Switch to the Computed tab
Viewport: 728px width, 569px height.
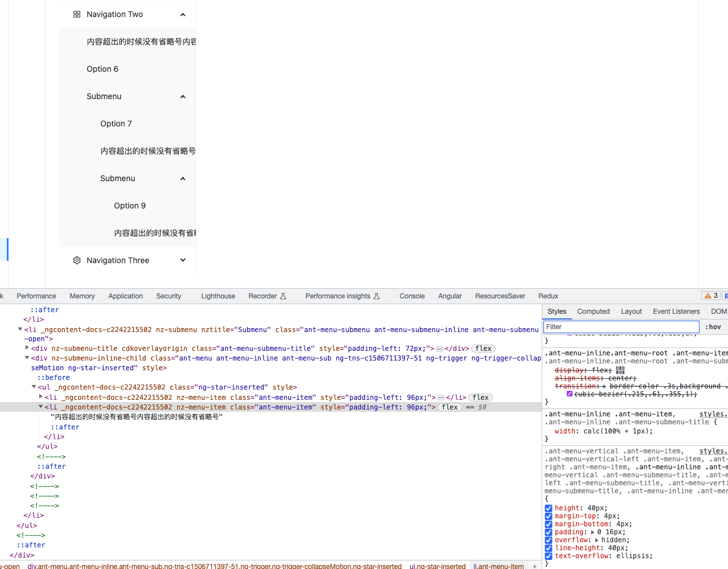593,311
